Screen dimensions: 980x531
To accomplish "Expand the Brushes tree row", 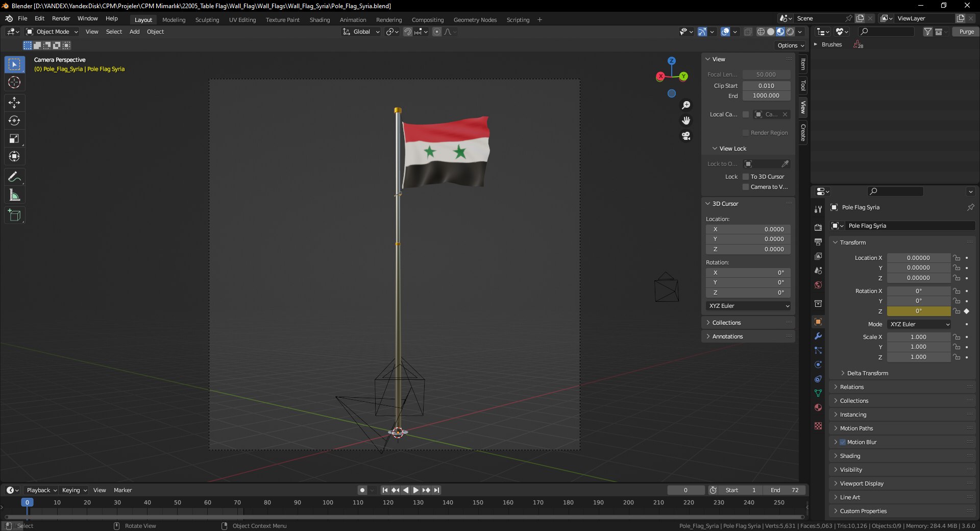I will [815, 44].
